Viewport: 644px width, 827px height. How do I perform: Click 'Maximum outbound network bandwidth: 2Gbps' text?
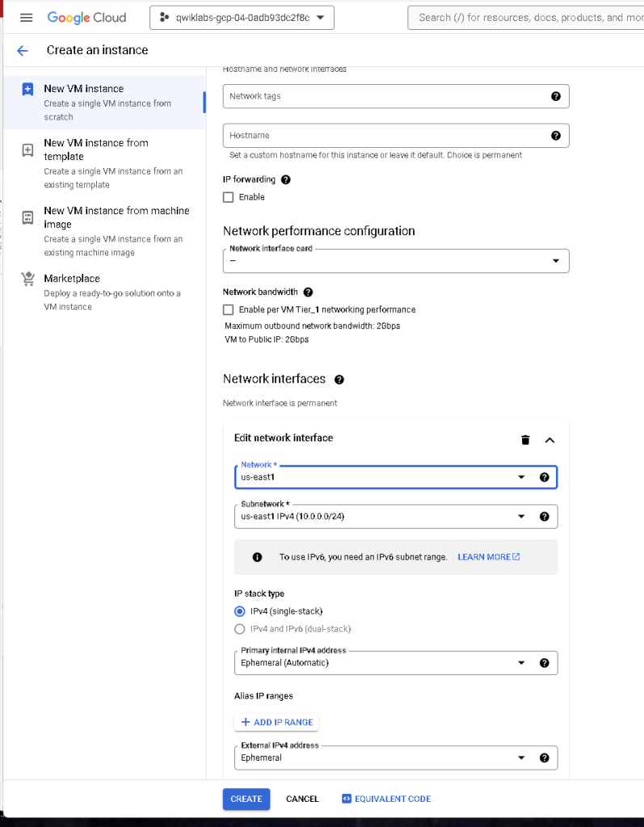click(x=313, y=326)
